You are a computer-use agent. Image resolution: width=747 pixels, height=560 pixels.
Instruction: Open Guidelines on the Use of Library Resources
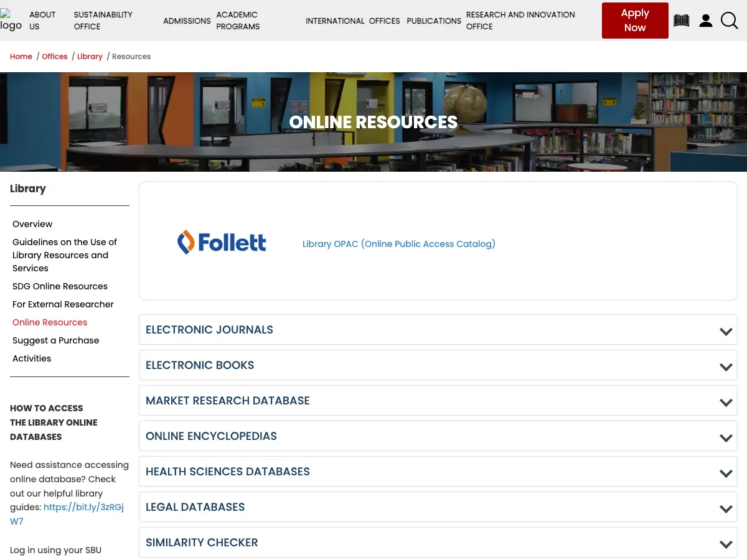click(x=65, y=255)
